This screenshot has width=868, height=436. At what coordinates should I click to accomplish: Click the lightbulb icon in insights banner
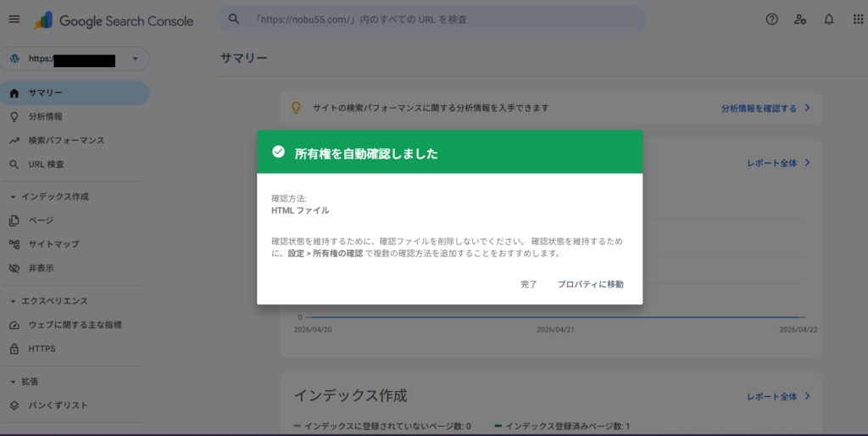point(297,108)
